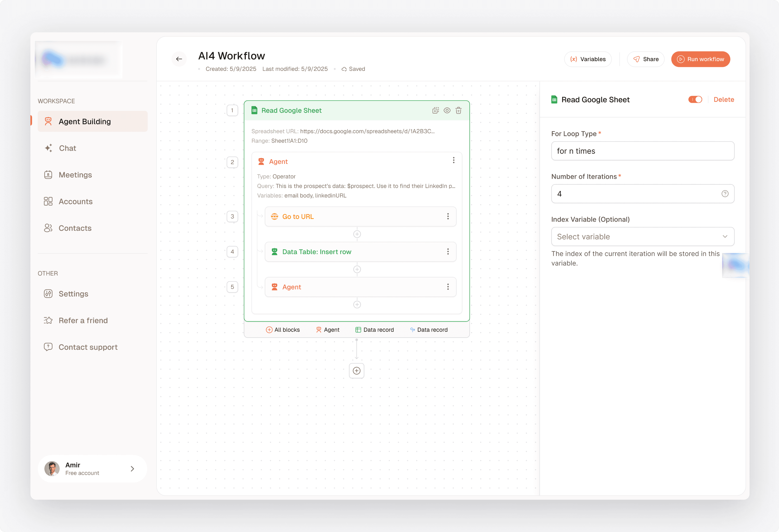The image size is (779, 532).
Task: Click the Read Google Sheet block title
Action: pyautogui.click(x=291, y=110)
